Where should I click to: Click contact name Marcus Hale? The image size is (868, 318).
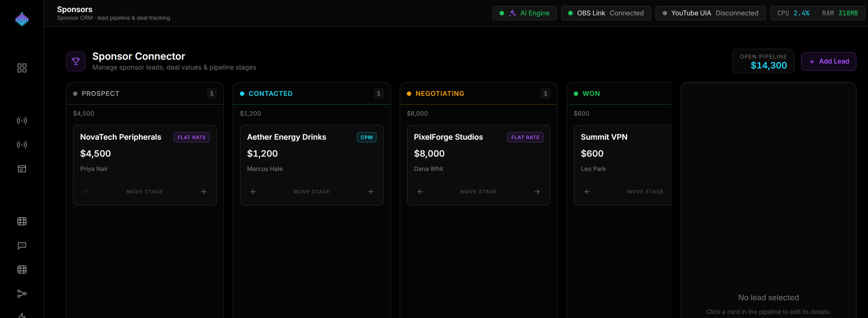click(x=265, y=169)
